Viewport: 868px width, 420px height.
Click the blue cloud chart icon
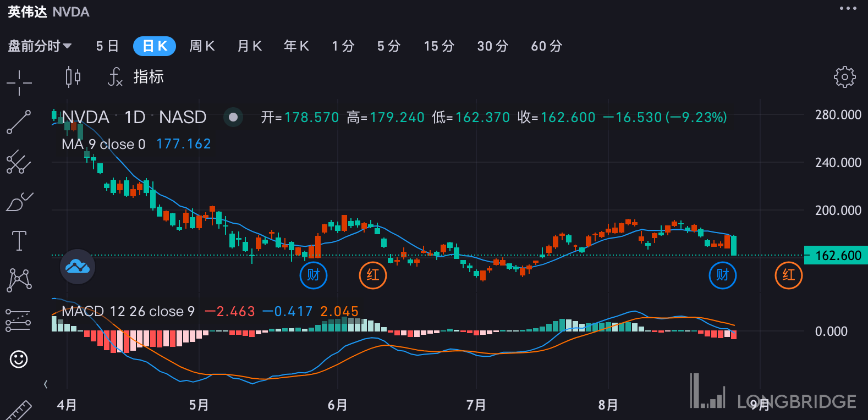coord(78,267)
